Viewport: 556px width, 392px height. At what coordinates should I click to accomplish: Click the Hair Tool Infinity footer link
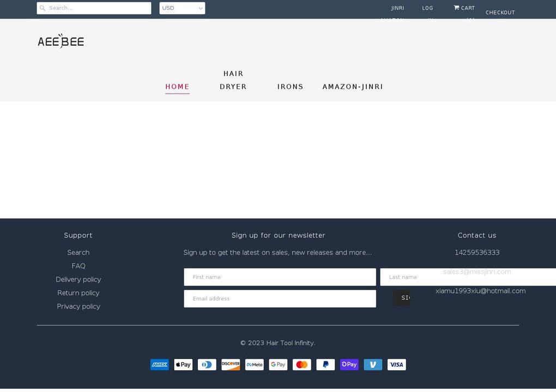pyautogui.click(x=290, y=343)
